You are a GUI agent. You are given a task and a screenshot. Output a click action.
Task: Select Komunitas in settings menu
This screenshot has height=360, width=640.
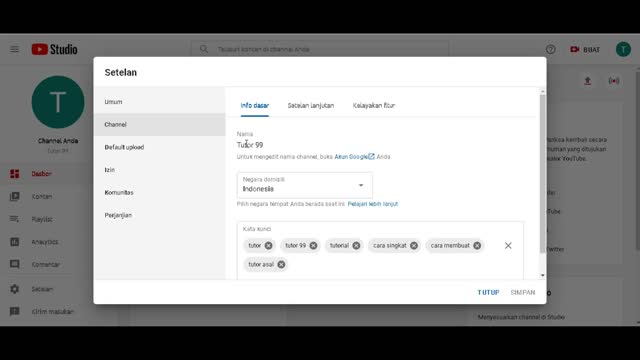click(x=159, y=193)
